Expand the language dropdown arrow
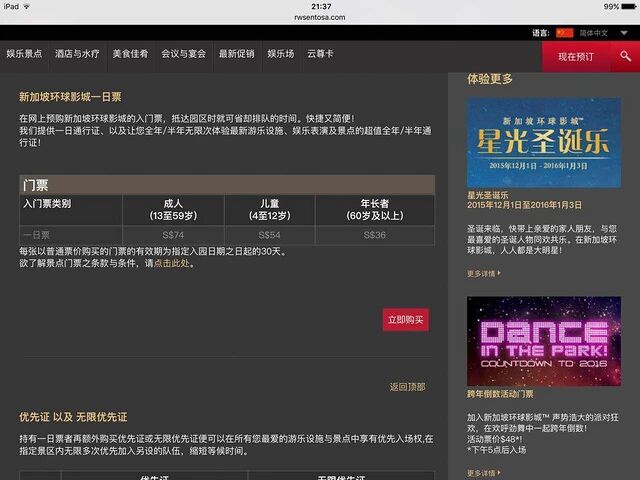The height and width of the screenshot is (480, 640). [624, 33]
